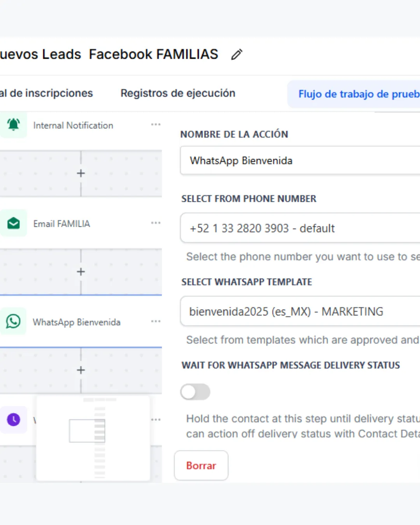Image resolution: width=420 pixels, height=525 pixels.
Task: Select the WhatsApp Bienvenida logo icon
Action: click(14, 322)
